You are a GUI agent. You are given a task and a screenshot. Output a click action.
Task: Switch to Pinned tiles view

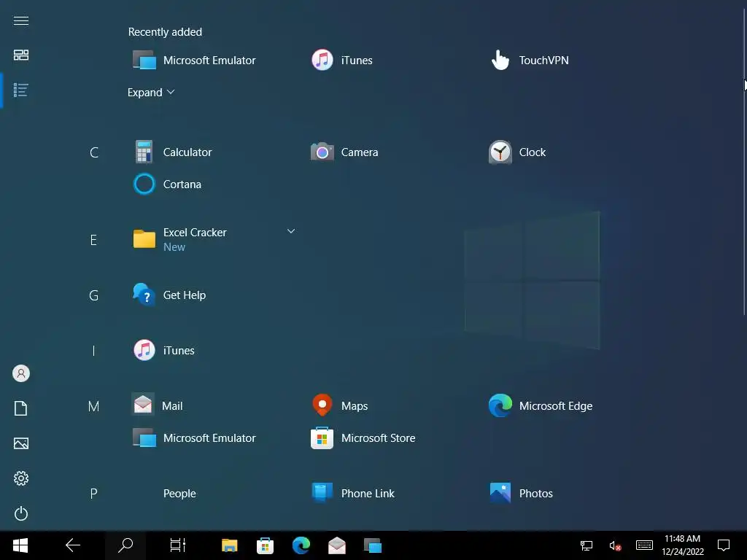coord(21,55)
